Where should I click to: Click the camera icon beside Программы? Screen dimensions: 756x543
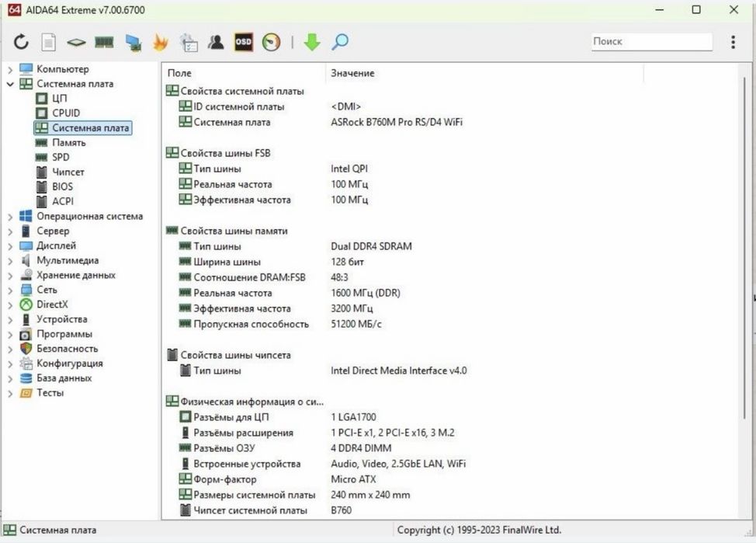click(x=26, y=334)
